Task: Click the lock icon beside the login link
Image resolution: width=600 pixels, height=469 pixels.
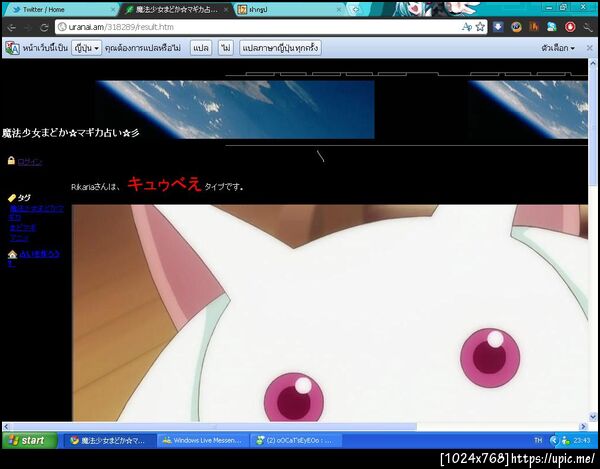Action: click(11, 160)
